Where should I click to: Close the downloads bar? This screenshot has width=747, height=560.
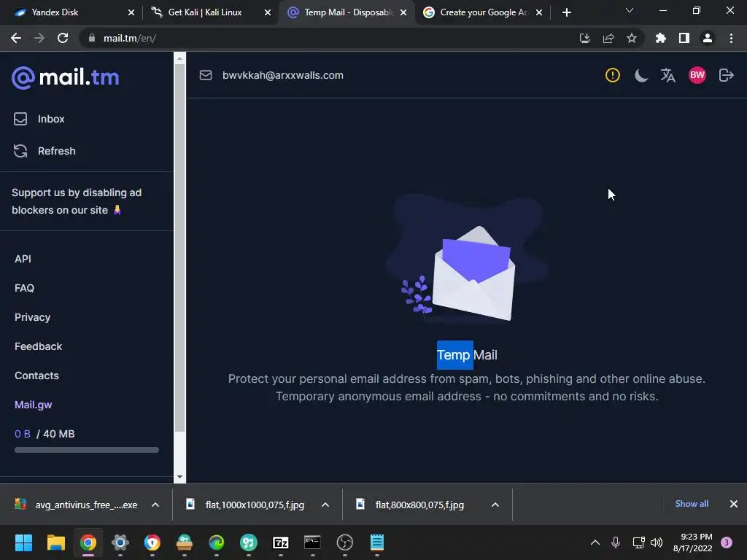(734, 504)
